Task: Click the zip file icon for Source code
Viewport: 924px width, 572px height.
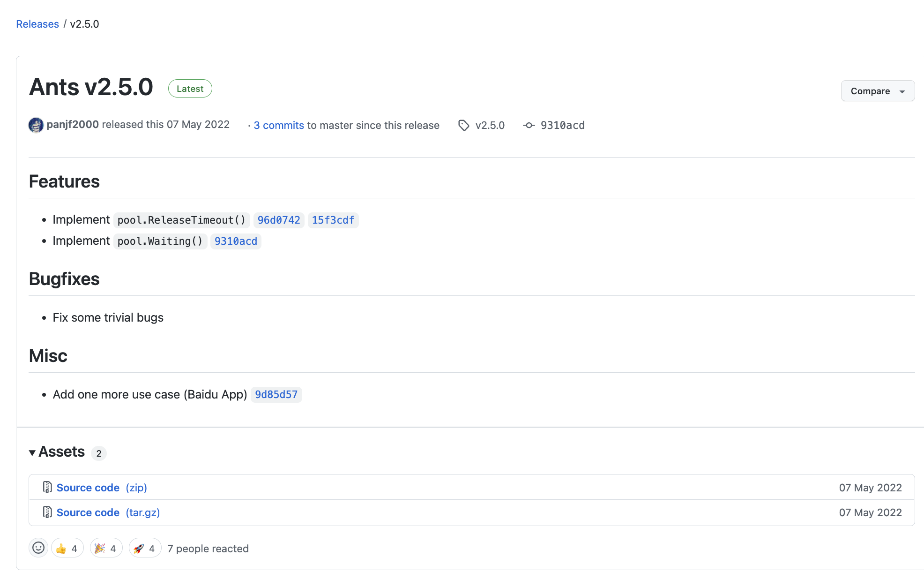Action: tap(47, 487)
